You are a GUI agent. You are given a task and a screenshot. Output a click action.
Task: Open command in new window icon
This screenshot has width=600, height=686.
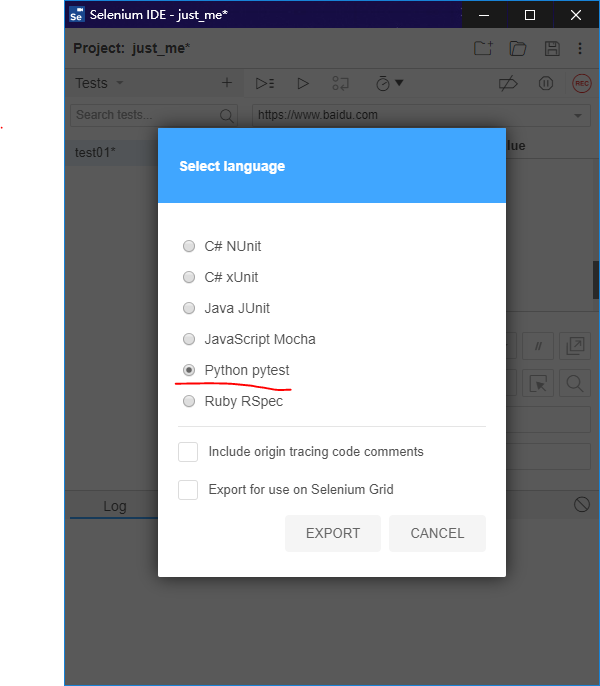click(x=575, y=346)
